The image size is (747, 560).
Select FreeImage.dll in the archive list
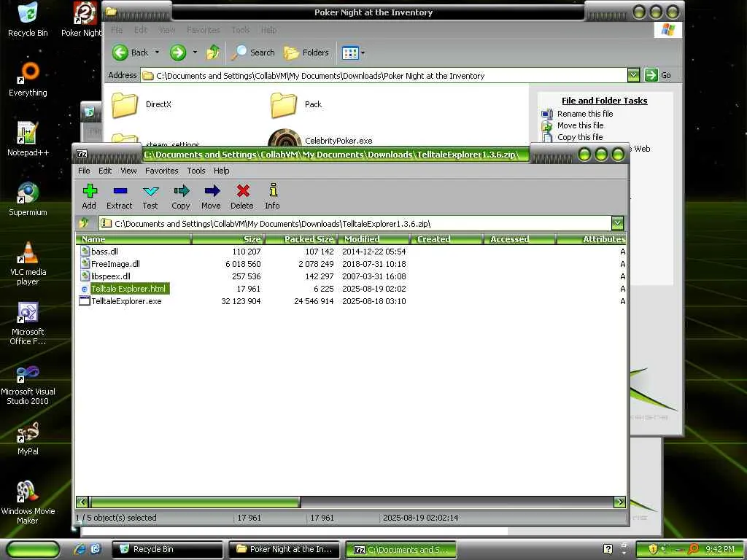[115, 264]
